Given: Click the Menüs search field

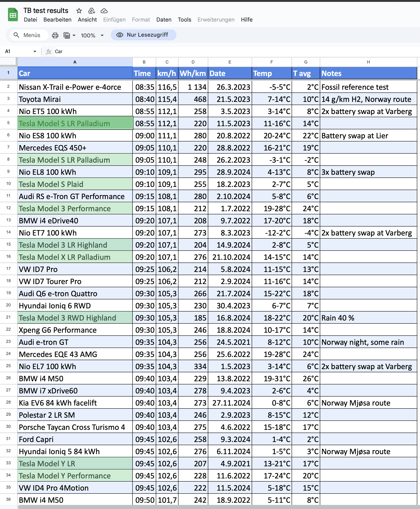Looking at the screenshot, I should coord(29,35).
